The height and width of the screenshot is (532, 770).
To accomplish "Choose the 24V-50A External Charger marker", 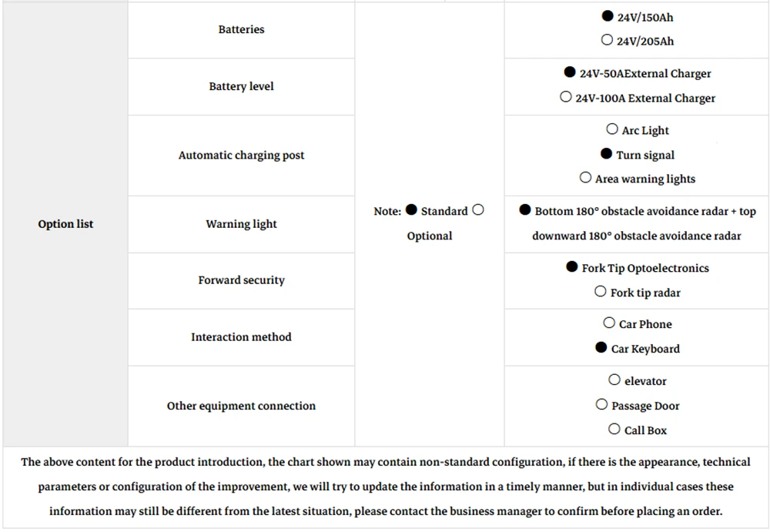I will (x=570, y=72).
